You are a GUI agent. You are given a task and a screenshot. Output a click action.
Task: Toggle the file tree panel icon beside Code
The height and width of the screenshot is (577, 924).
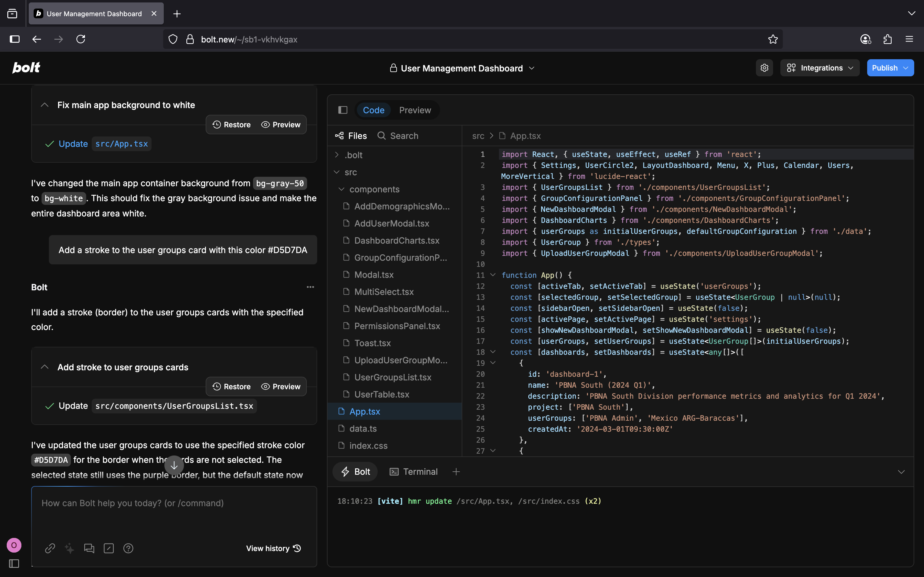343,110
